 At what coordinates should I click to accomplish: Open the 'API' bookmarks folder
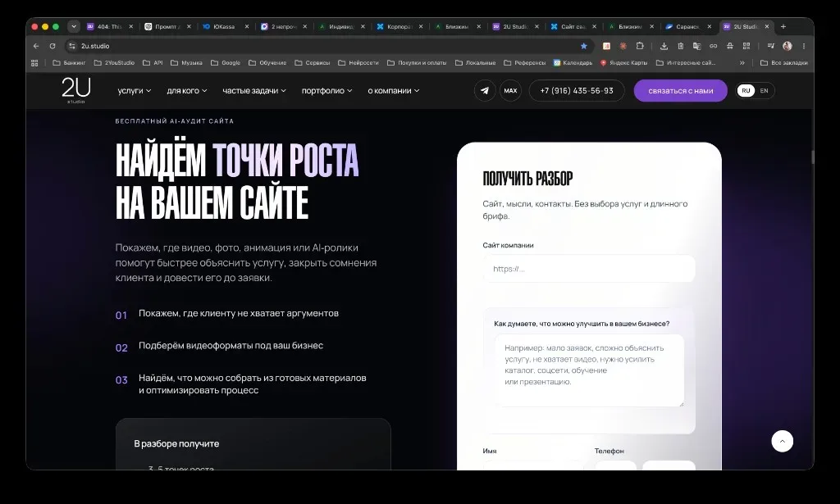tap(153, 62)
